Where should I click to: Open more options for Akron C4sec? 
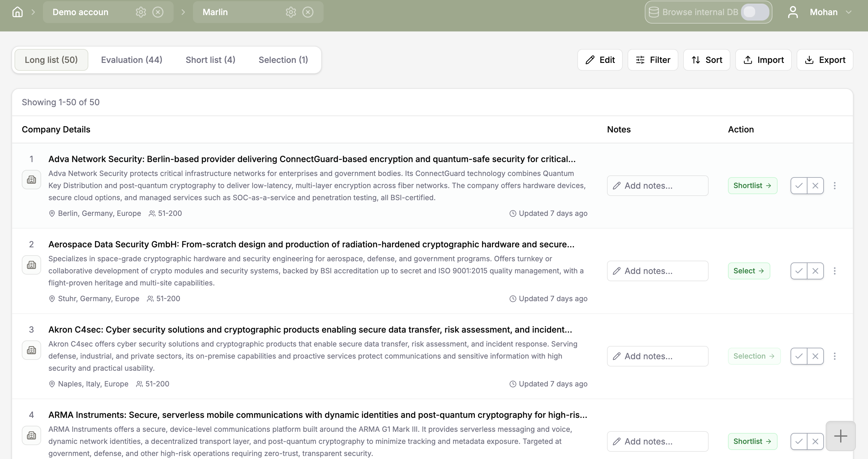click(835, 356)
